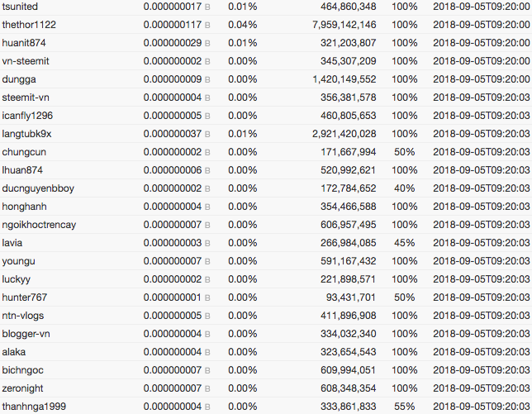Open vn-steemit account entry
This screenshot has height=414, width=532.
tap(26, 61)
